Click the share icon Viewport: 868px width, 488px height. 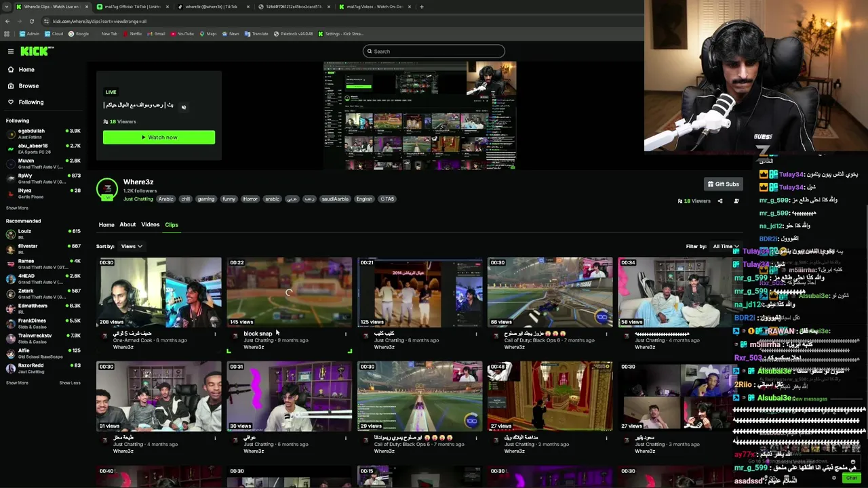click(x=720, y=201)
